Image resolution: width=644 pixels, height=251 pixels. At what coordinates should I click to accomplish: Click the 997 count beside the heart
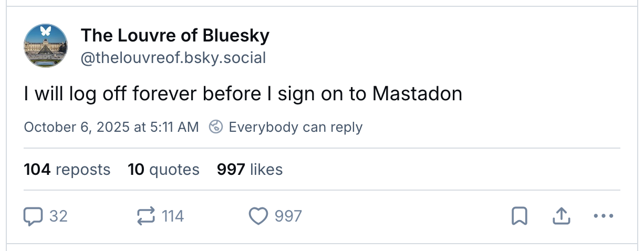pos(288,216)
